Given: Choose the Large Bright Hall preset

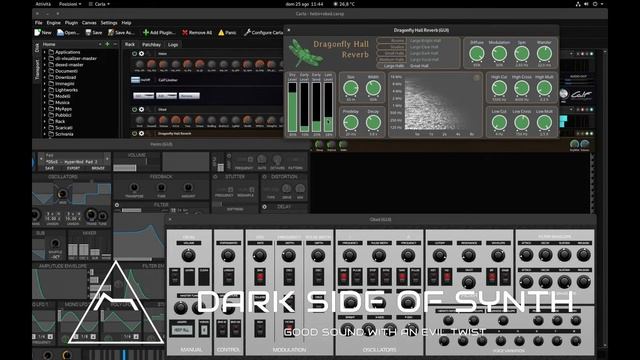Looking at the screenshot, I should click(425, 41).
